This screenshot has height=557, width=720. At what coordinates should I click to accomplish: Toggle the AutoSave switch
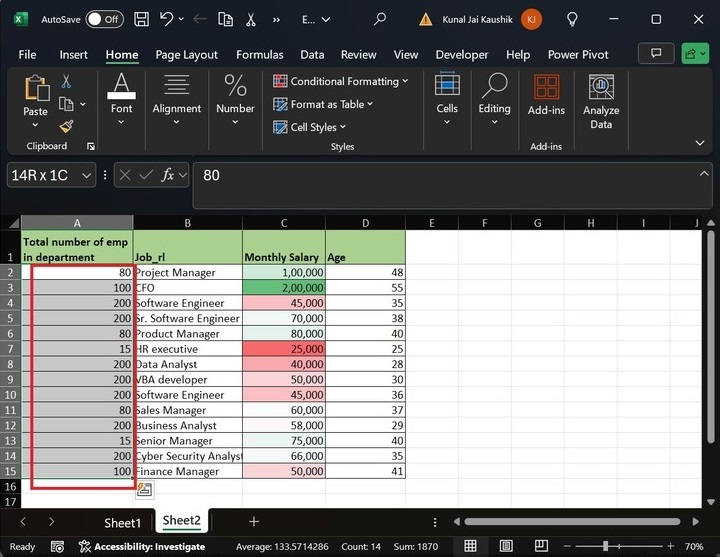[x=104, y=19]
